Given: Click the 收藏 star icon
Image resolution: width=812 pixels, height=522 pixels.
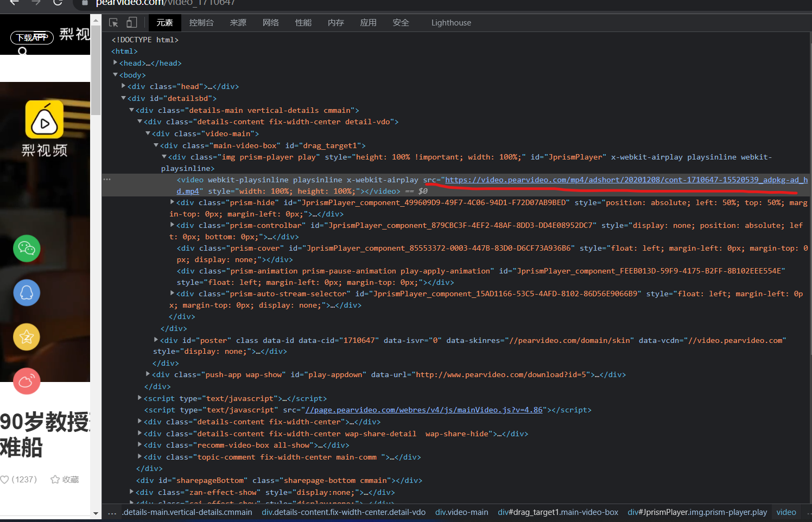Looking at the screenshot, I should pyautogui.click(x=55, y=480).
